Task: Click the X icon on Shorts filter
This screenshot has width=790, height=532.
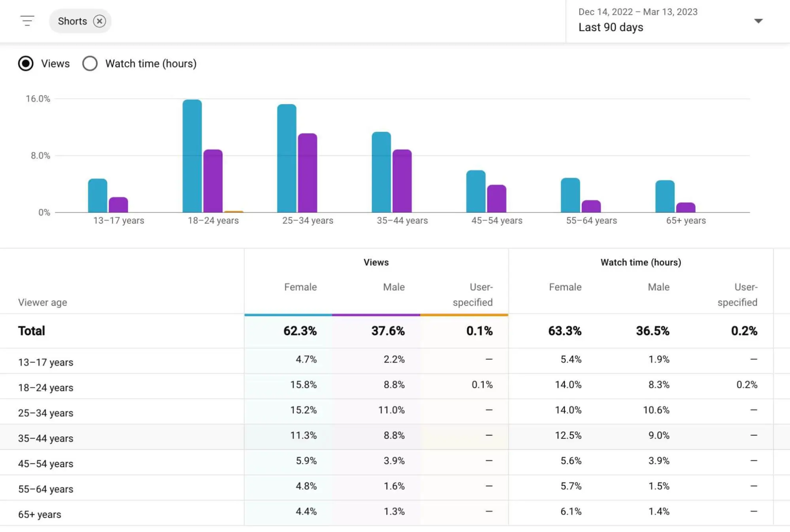Action: click(x=100, y=21)
